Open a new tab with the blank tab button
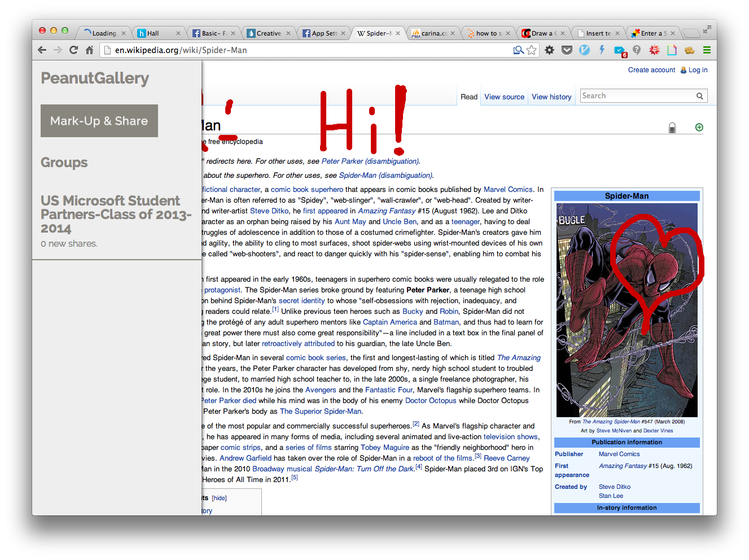 (691, 33)
